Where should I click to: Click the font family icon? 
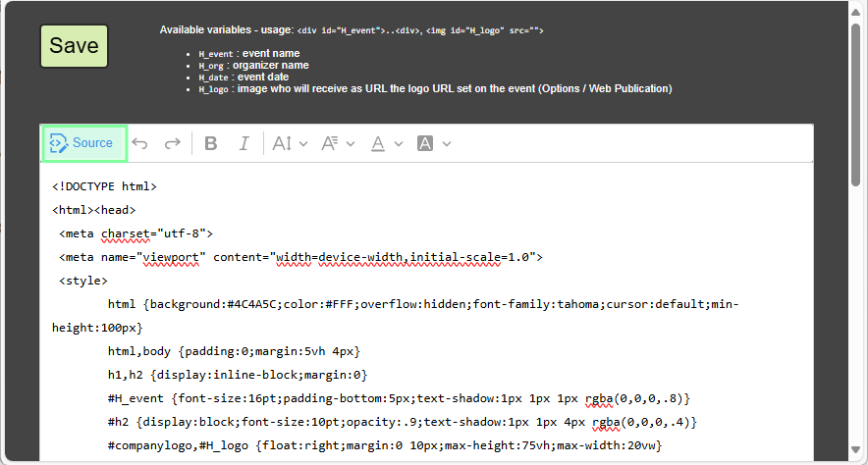pyautogui.click(x=330, y=143)
